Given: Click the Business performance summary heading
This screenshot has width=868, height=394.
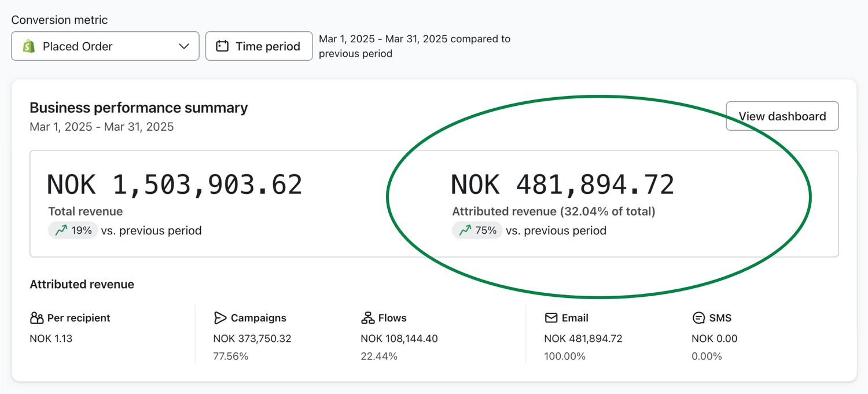Looking at the screenshot, I should click(139, 108).
